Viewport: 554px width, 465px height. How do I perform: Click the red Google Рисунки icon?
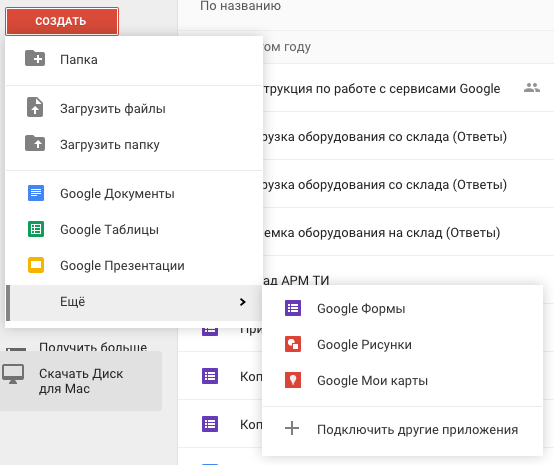point(293,344)
